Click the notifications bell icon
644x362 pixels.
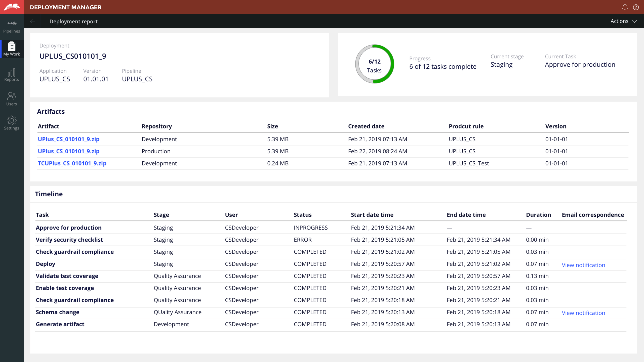coord(625,7)
